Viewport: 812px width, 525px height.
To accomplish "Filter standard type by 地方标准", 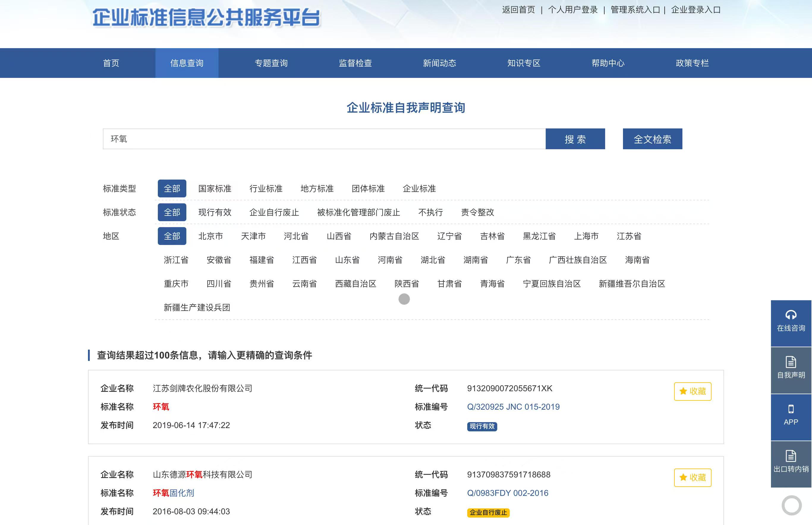I will [x=317, y=188].
